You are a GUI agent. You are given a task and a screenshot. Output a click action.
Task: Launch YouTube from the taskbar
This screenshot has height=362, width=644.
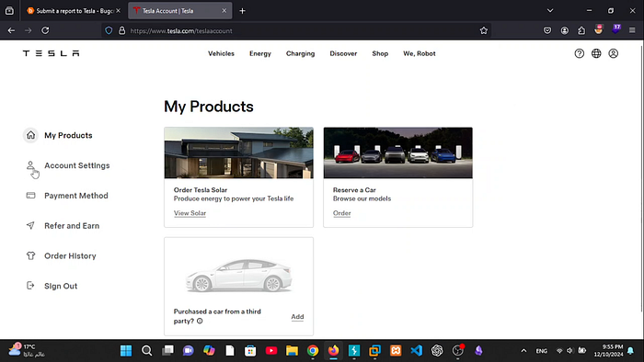tap(271, 351)
